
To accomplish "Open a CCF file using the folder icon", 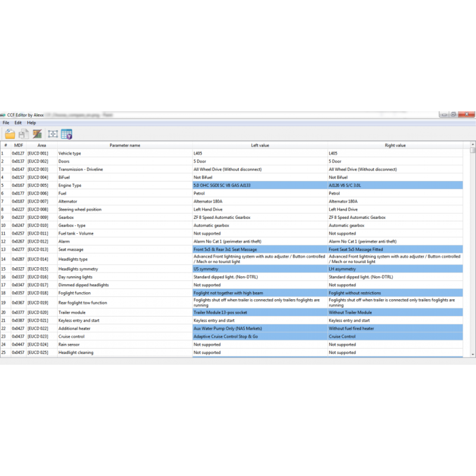I will click(x=11, y=133).
